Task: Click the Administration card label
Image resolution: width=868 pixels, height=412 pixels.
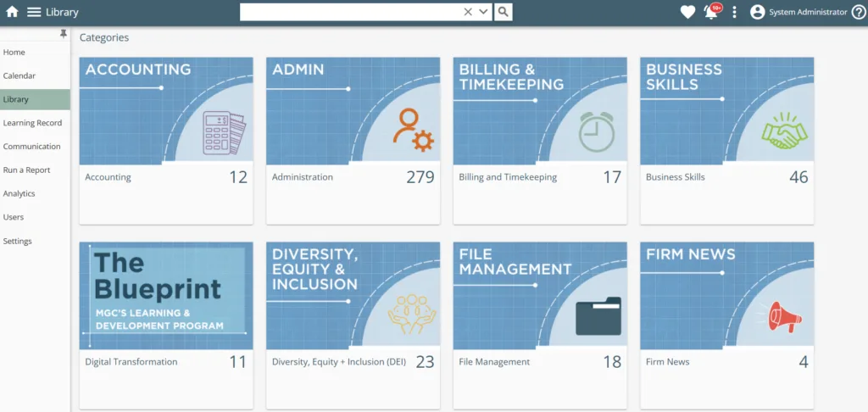Action: tap(303, 177)
